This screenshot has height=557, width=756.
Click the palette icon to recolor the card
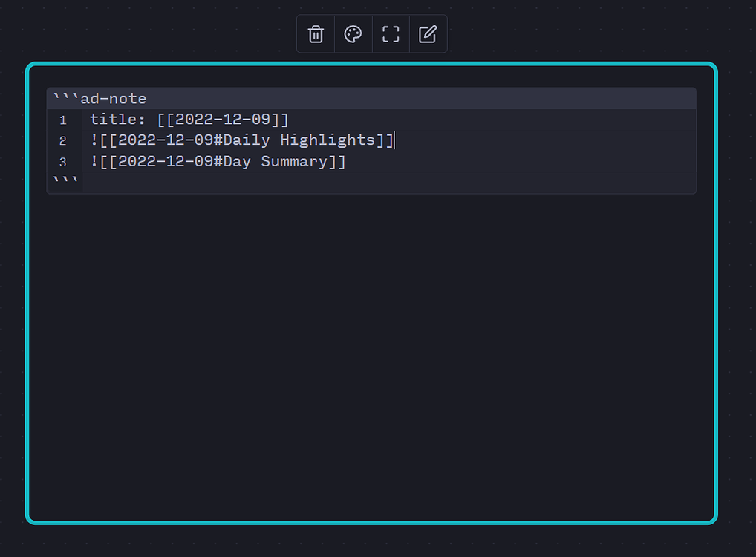(x=353, y=33)
